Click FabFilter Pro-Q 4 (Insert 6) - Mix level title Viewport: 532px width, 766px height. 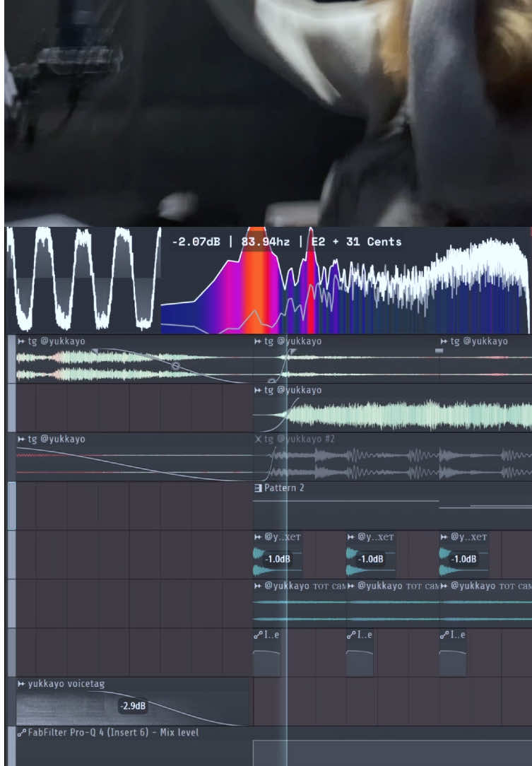113,733
